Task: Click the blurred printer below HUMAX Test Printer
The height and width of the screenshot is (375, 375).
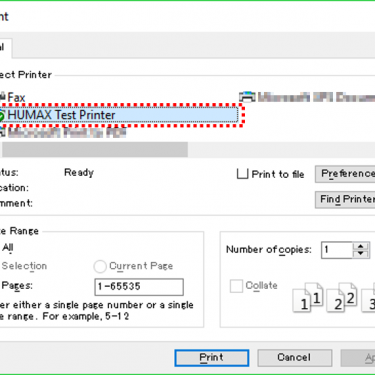Action: click(63, 133)
